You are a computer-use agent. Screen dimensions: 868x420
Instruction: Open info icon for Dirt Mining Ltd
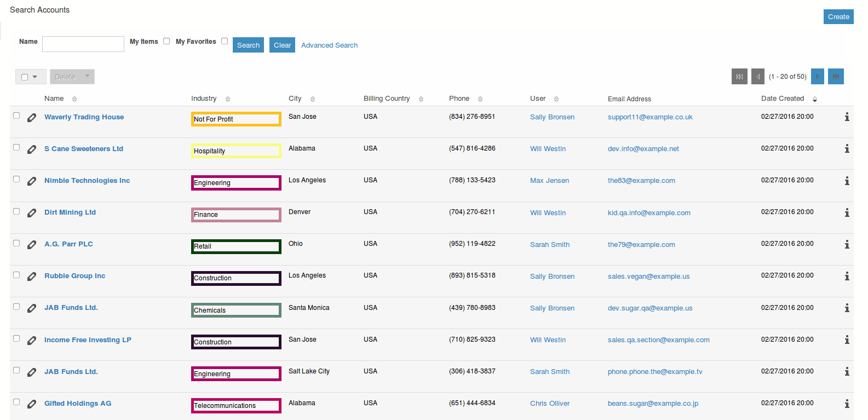[847, 212]
